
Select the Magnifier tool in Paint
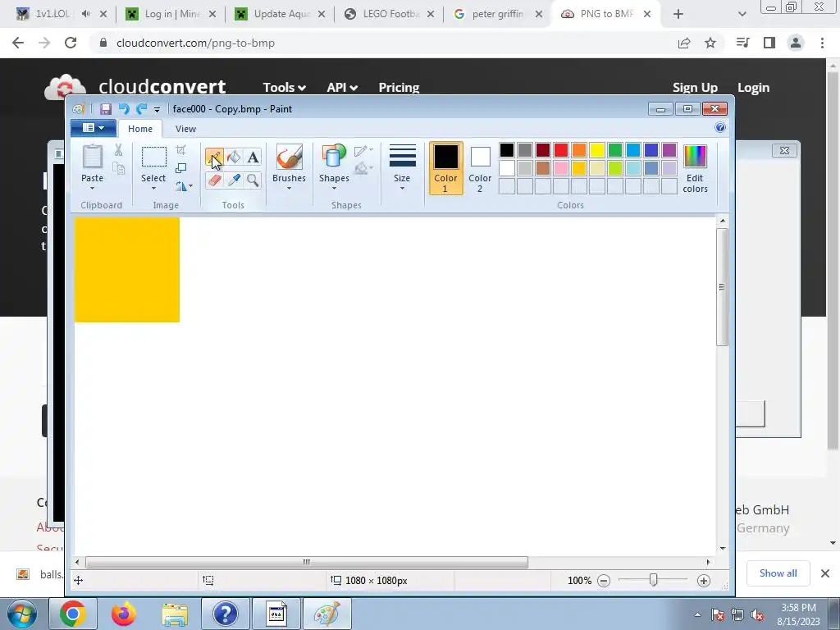pyautogui.click(x=253, y=180)
